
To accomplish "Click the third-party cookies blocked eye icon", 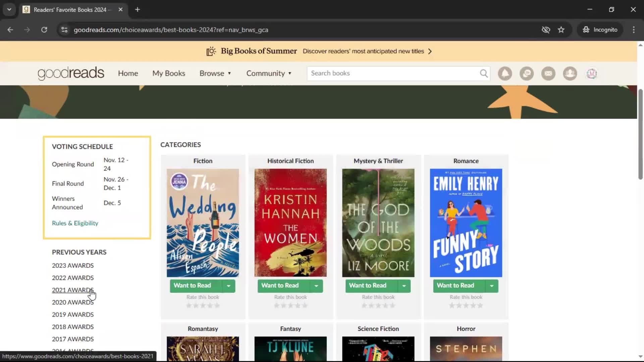I will (546, 29).
